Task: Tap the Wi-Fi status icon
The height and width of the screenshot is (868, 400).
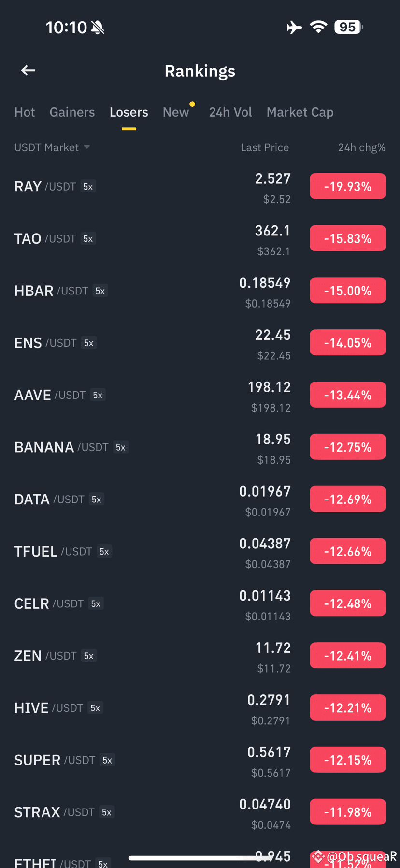Action: coord(318,27)
